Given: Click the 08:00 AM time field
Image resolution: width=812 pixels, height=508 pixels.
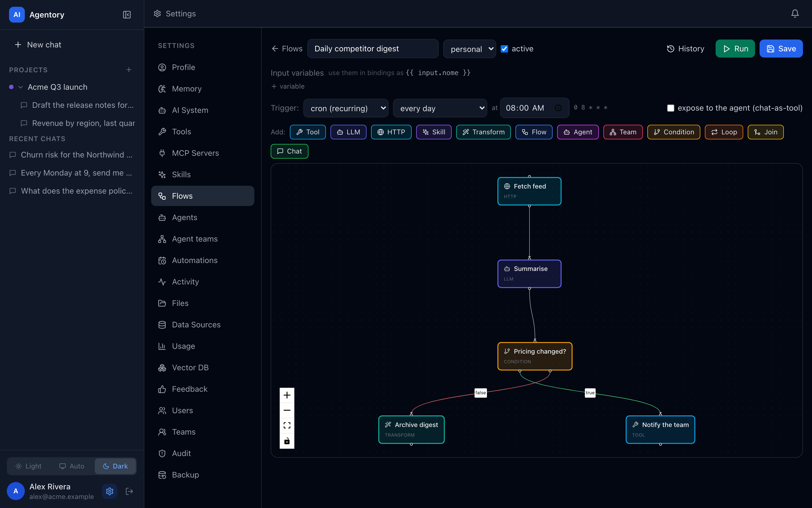Looking at the screenshot, I should click(535, 108).
